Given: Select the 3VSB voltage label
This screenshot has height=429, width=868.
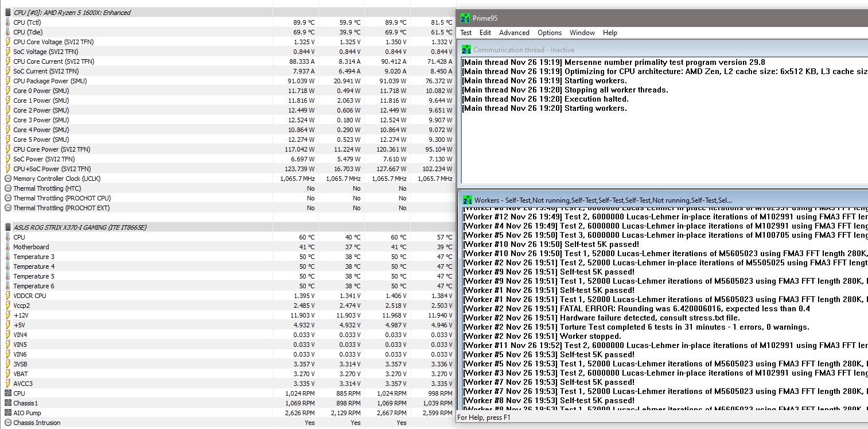Looking at the screenshot, I should pyautogui.click(x=20, y=364).
